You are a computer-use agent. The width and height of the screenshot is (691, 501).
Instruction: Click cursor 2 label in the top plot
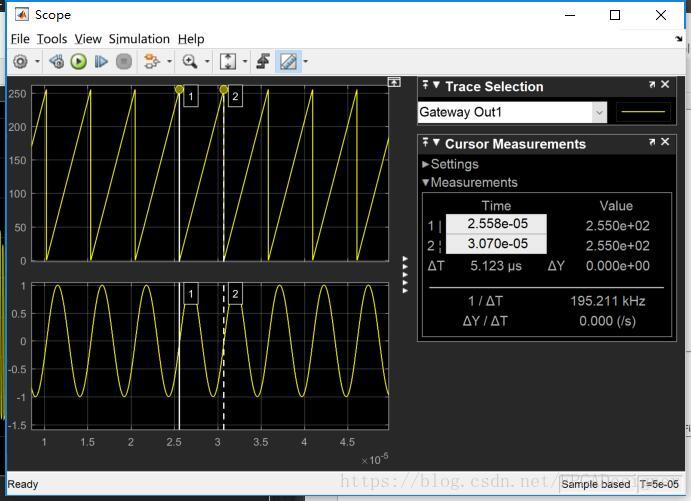point(235,96)
